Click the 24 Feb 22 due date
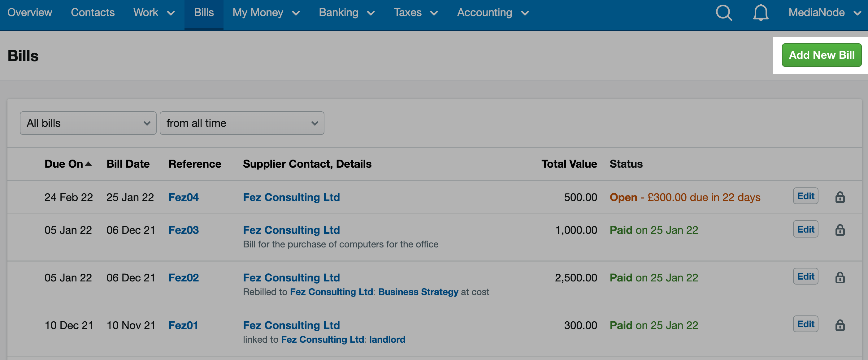 69,197
